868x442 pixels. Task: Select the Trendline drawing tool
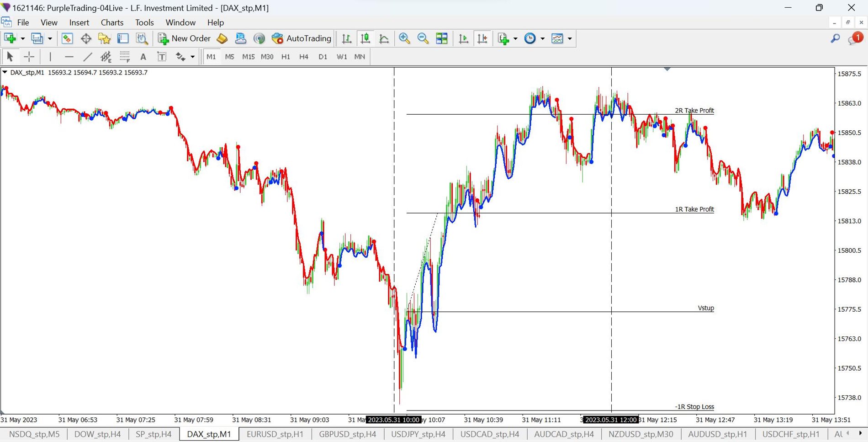click(x=88, y=57)
